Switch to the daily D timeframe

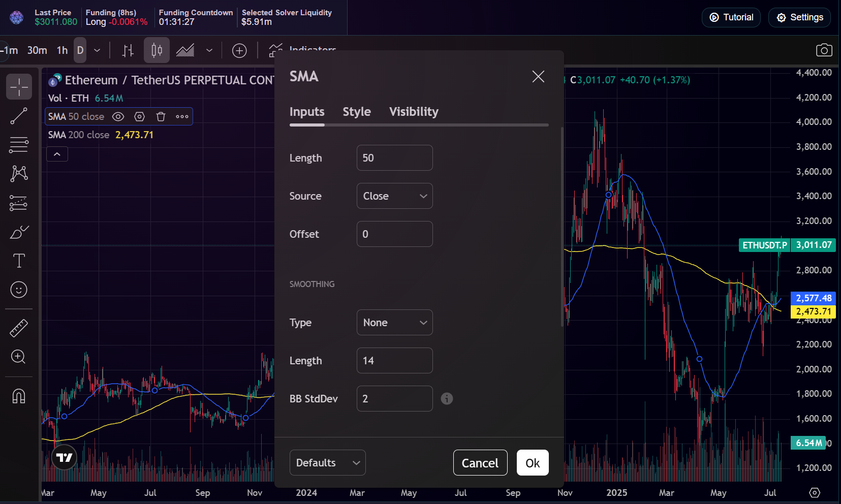pyautogui.click(x=80, y=50)
